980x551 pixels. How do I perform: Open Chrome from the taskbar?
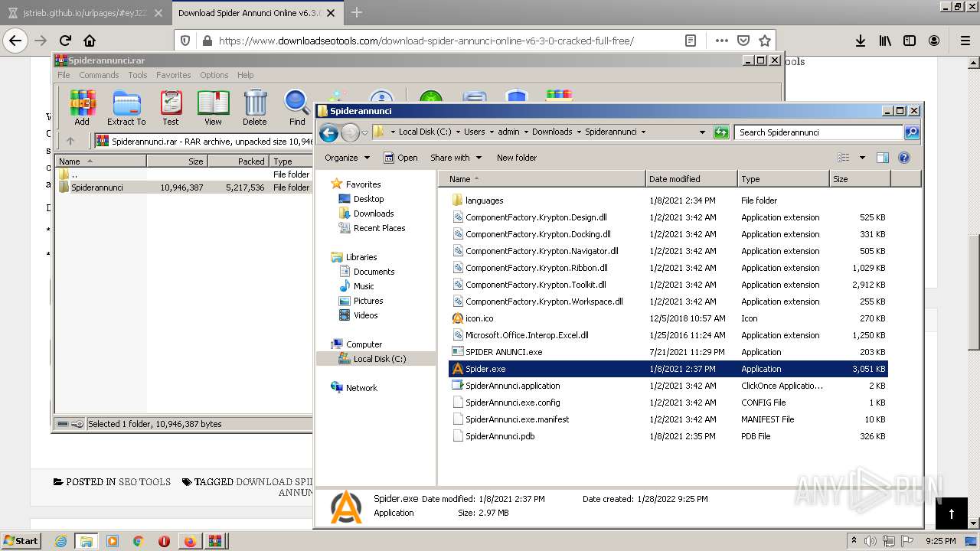pyautogui.click(x=138, y=541)
